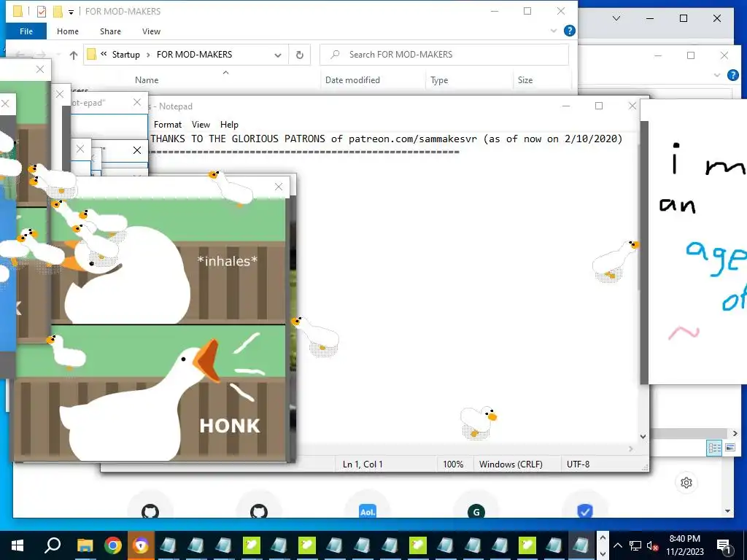The width and height of the screenshot is (747, 560).
Task: Click the taskbar overflow scroll down arrow
Action: pos(603,553)
